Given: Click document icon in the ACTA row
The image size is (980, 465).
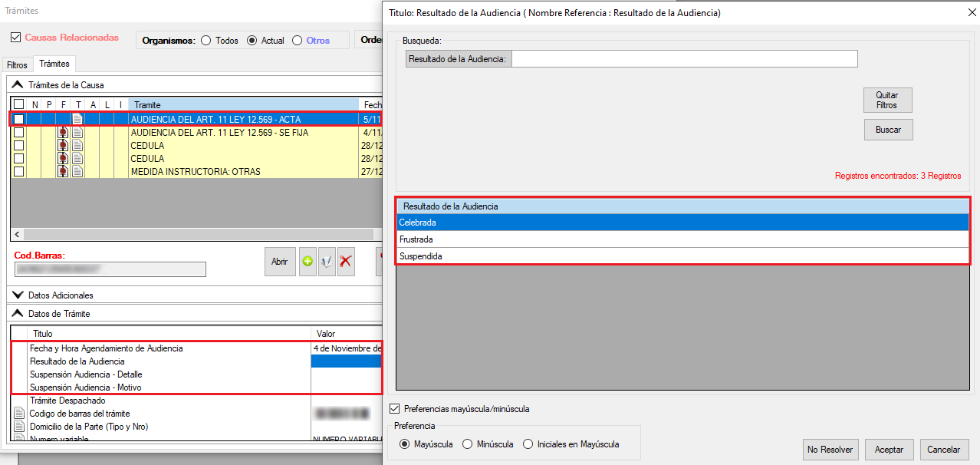Looking at the screenshot, I should 77,120.
